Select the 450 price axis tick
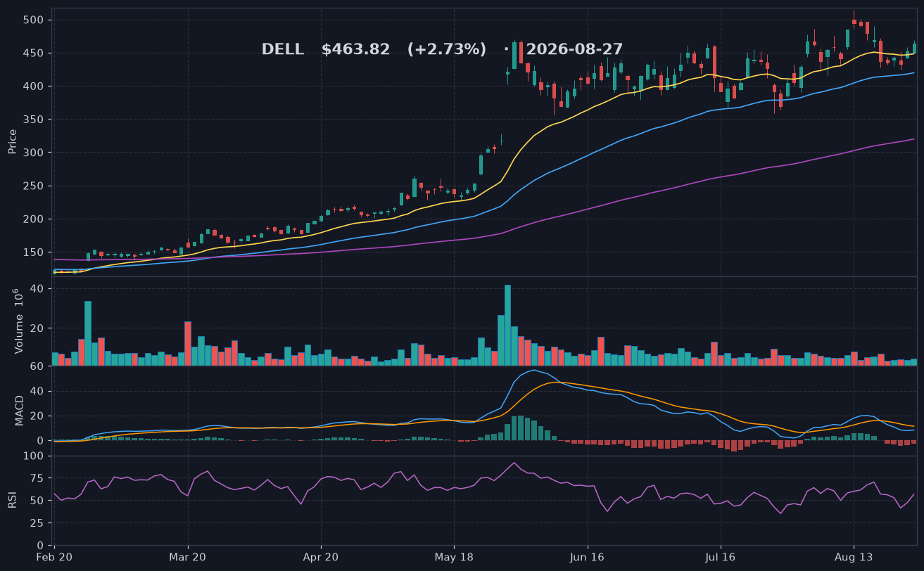The width and height of the screenshot is (924, 571). point(34,53)
